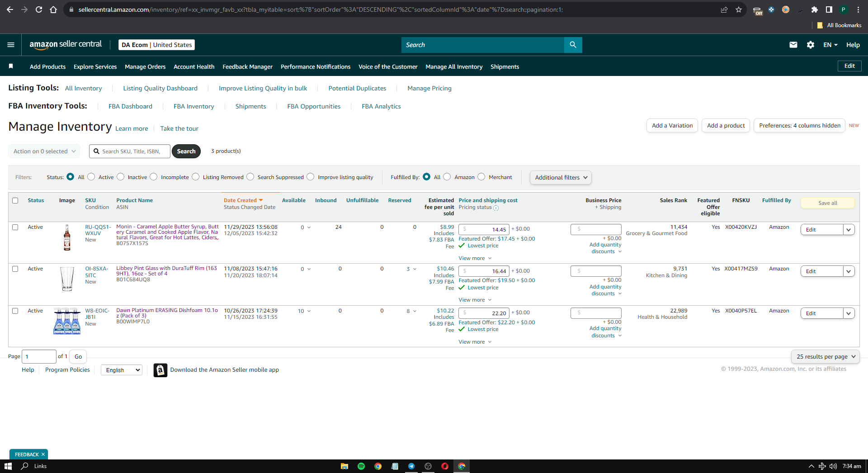The image size is (868, 473).
Task: Click the Add a Variation button
Action: click(x=672, y=126)
